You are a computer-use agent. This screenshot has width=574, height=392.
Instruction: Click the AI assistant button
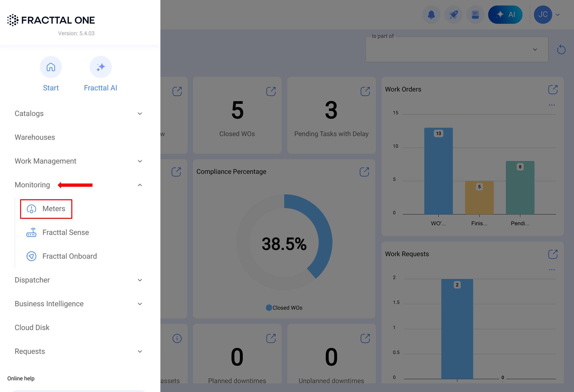[x=505, y=15]
